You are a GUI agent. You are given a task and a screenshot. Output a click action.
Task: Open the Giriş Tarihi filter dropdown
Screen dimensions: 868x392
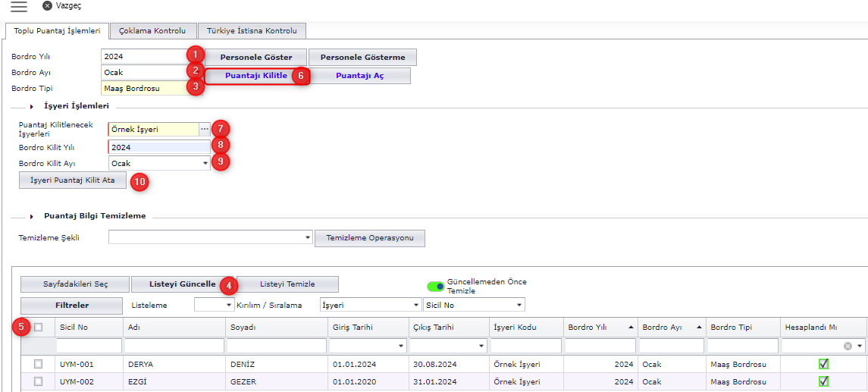coord(401,346)
